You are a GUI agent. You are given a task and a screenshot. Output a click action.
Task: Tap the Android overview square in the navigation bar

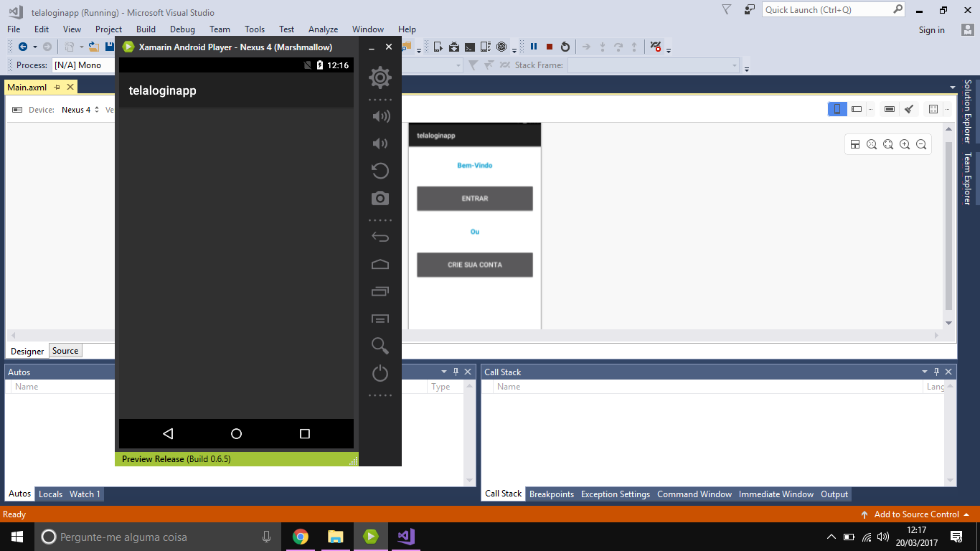304,433
